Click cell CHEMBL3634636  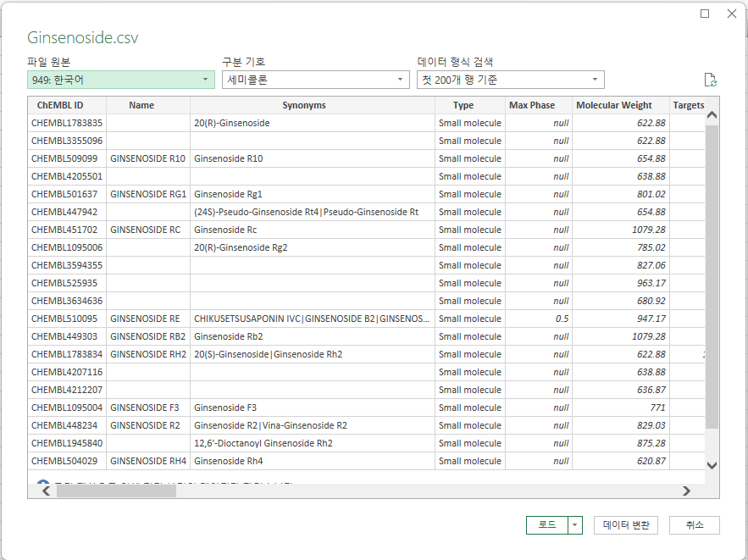[x=67, y=301]
